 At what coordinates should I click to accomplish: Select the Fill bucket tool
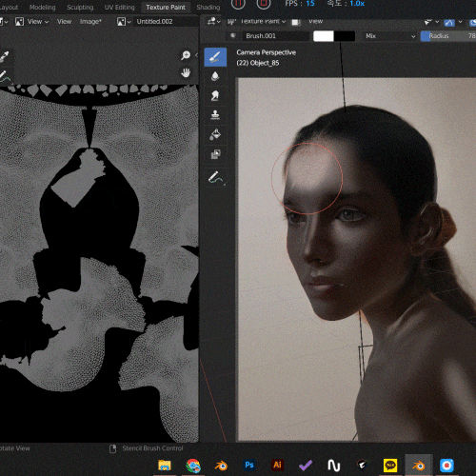215,134
